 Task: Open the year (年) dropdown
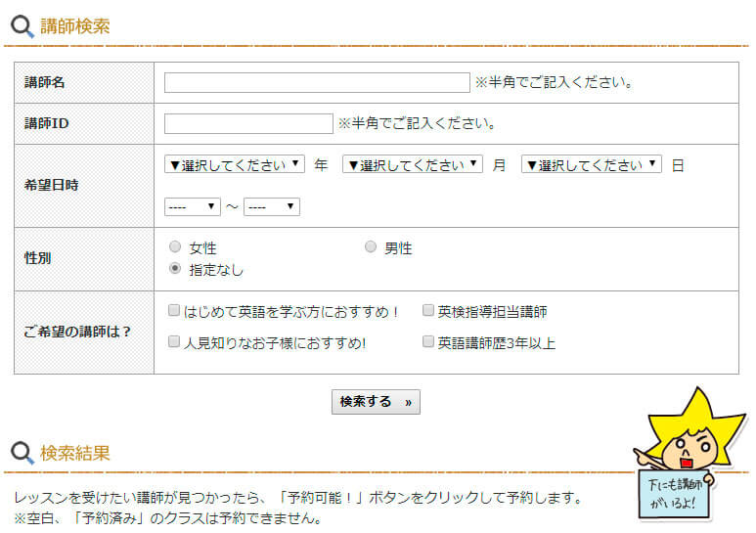[235, 164]
